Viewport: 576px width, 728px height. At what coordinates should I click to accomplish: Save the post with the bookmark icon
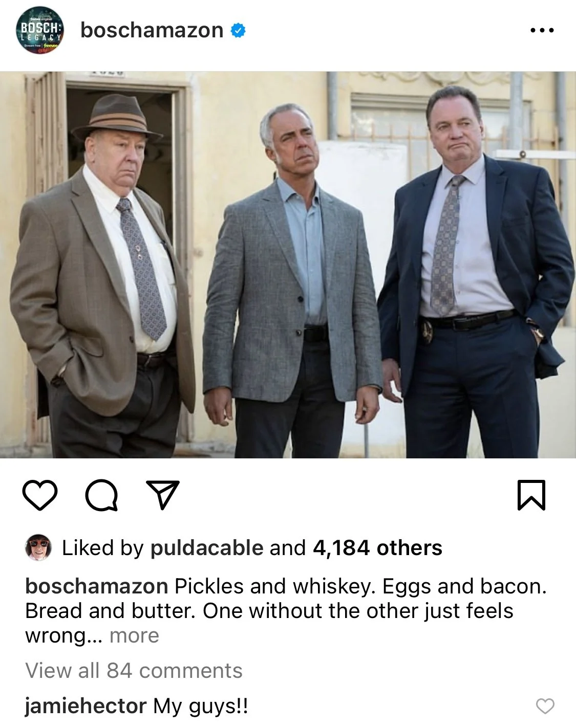pos(531,495)
